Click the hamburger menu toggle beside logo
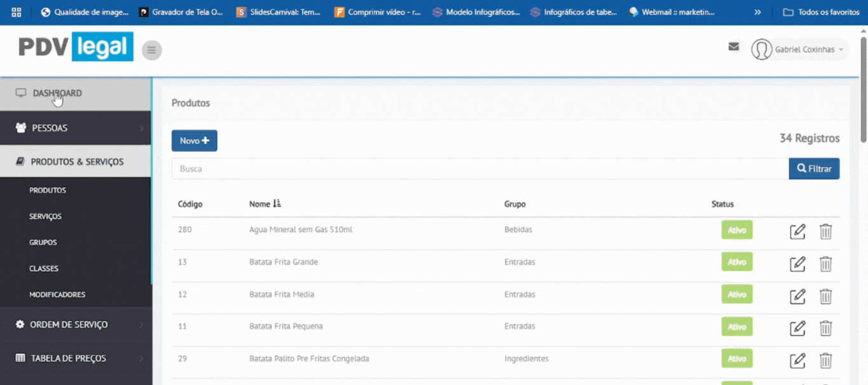This screenshot has height=385, width=868. (x=151, y=50)
